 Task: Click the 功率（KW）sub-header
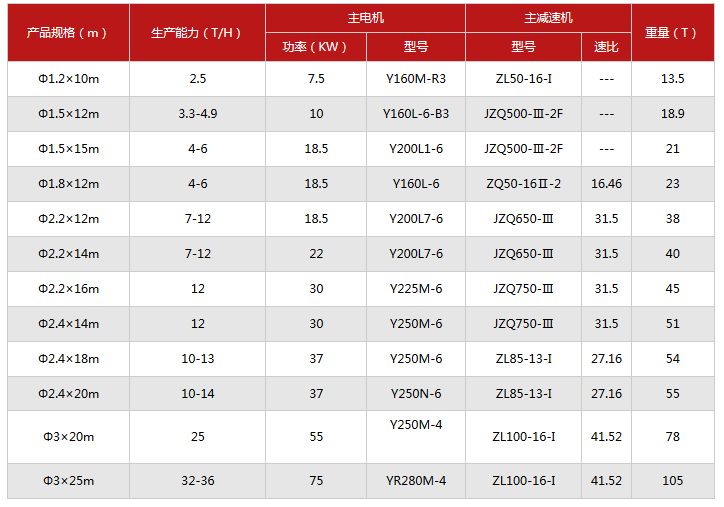click(x=316, y=47)
